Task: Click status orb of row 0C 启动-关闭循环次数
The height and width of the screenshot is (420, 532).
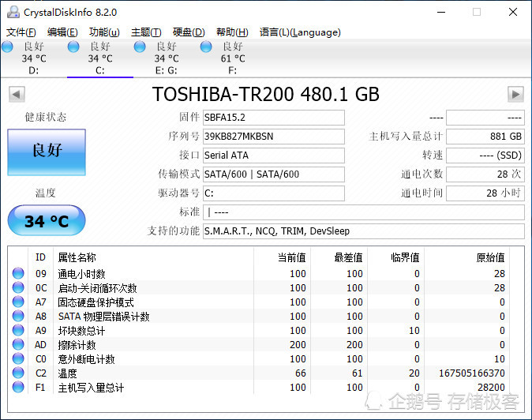Action: click(x=18, y=287)
